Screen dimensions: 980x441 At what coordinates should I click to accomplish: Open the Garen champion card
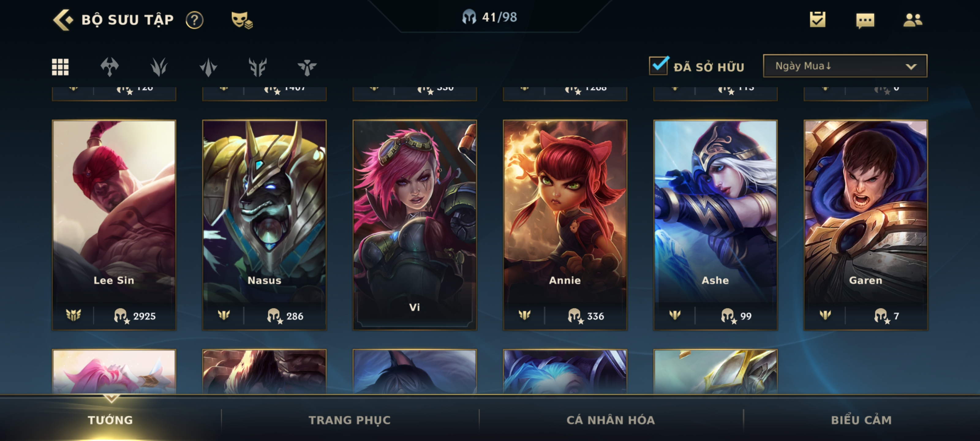(x=865, y=225)
